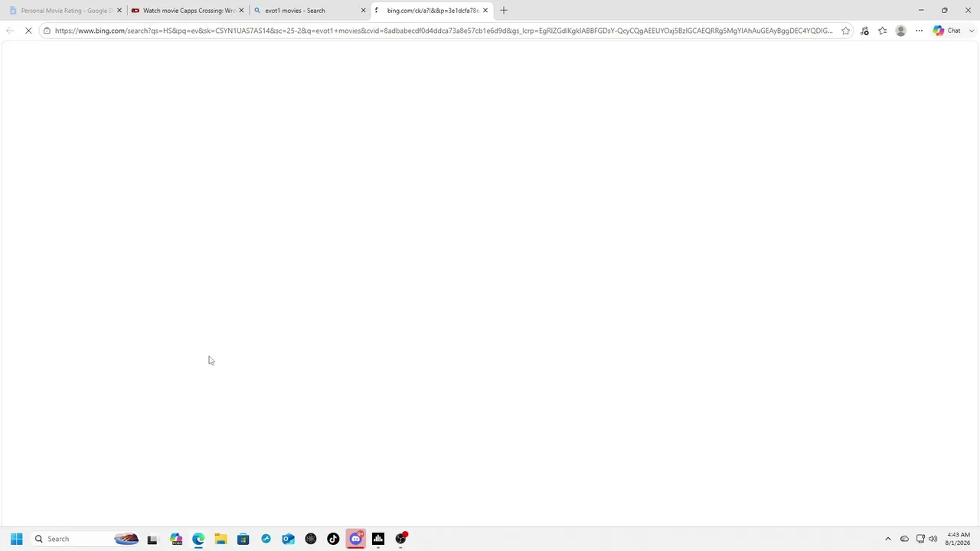Open Edge Settings and more menu
Screen dimensions: 980x551
point(919,31)
